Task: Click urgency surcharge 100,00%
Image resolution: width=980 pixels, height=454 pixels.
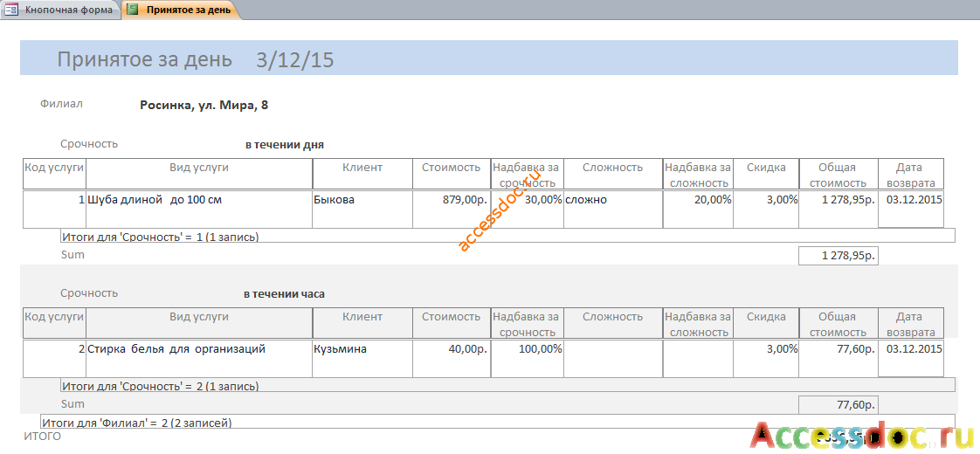Action: pos(528,359)
